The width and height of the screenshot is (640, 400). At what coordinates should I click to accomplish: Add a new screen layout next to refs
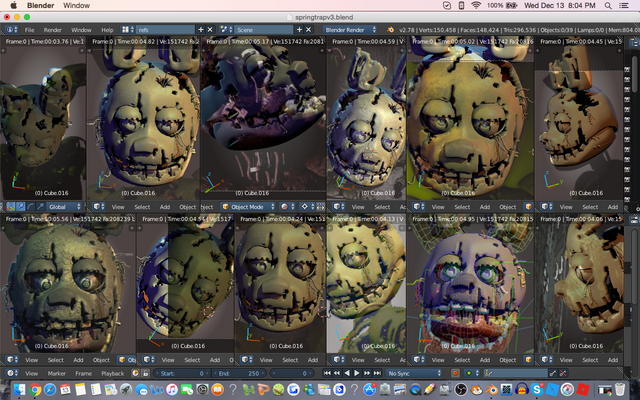tap(200, 30)
